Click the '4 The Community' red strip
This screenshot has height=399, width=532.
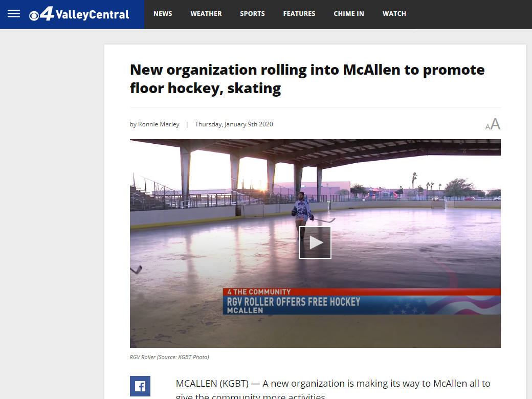362,292
